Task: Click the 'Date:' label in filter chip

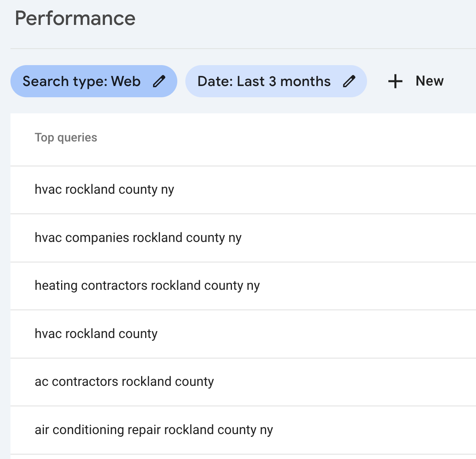Action: pyautogui.click(x=215, y=81)
